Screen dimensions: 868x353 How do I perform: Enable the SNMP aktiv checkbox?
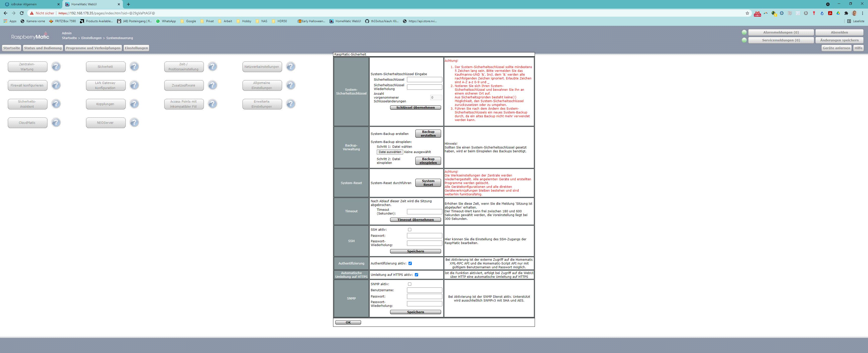[410, 284]
